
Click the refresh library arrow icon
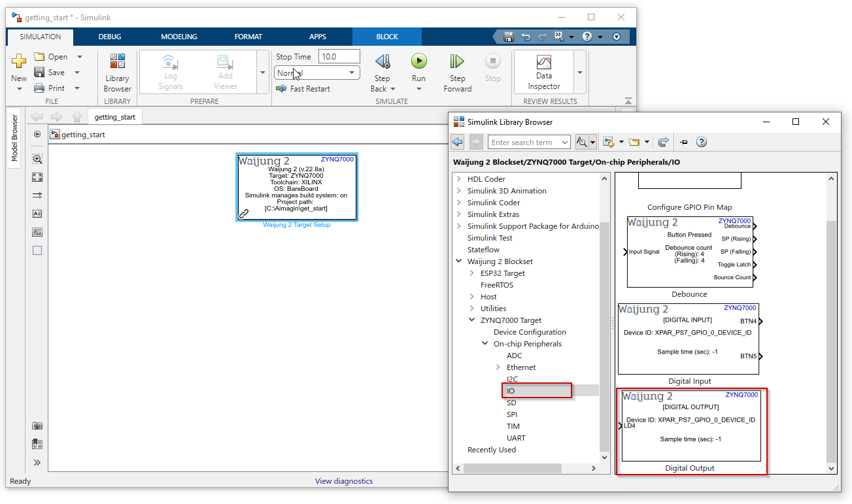click(663, 142)
